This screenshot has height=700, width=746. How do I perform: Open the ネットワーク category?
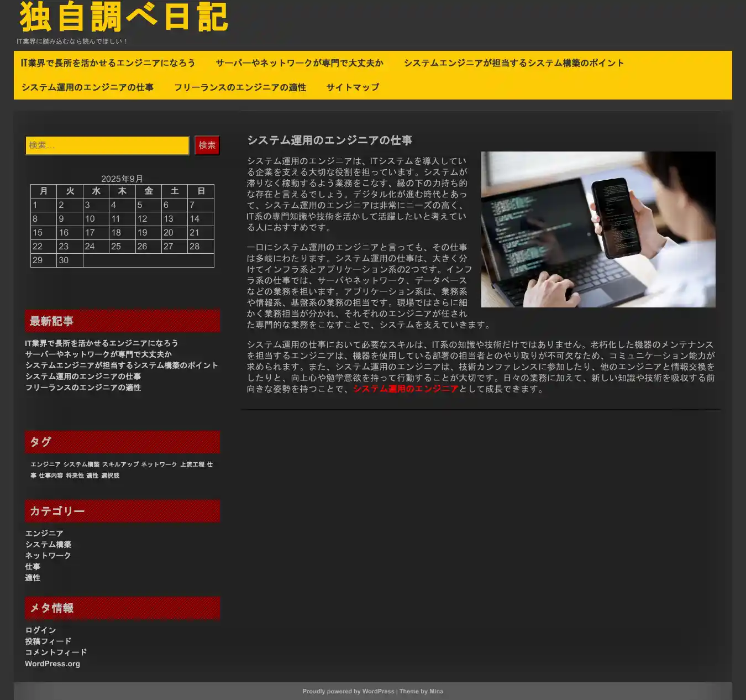[x=48, y=556]
